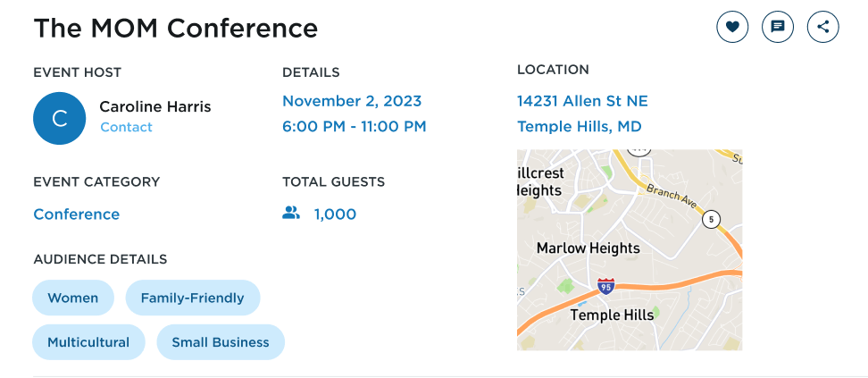Click the route 5 marker on the map
868x378 pixels.
tap(712, 220)
